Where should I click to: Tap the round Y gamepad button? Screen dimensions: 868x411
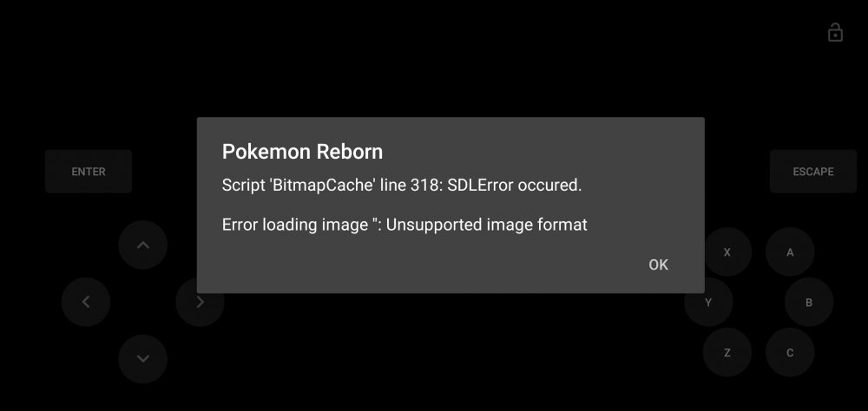click(x=708, y=302)
